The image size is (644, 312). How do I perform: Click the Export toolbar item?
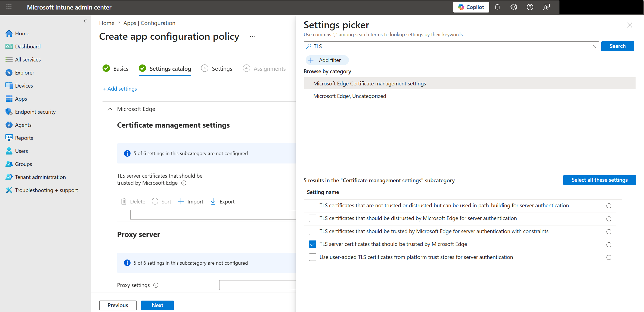[x=223, y=202]
